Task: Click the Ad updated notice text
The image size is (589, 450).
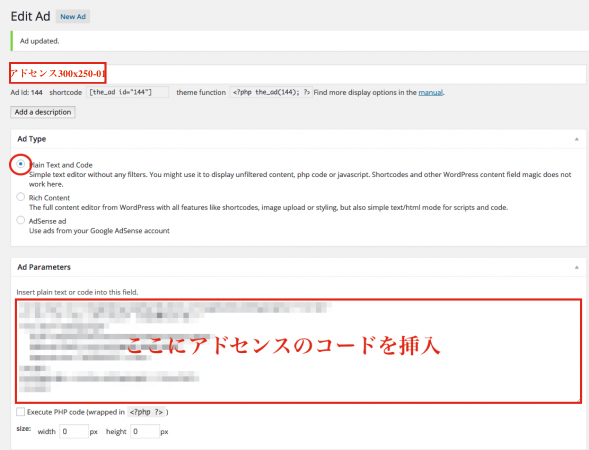Action: pos(39,41)
